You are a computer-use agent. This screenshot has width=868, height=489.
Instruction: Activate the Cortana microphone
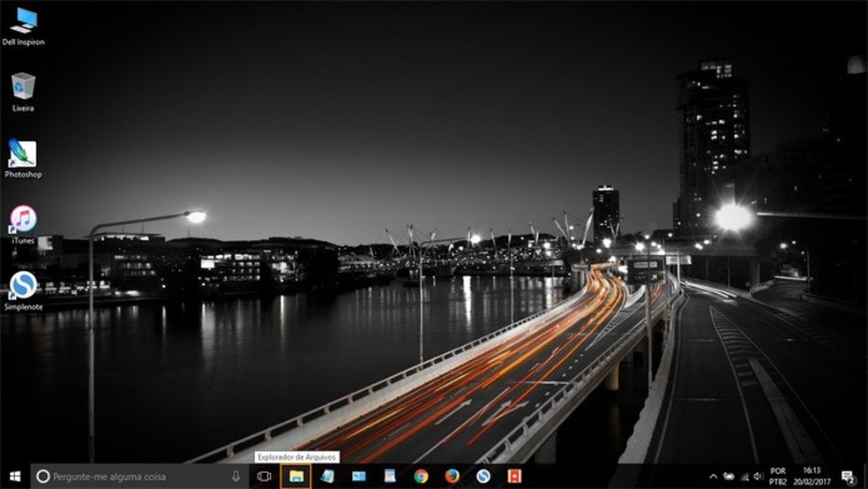pyautogui.click(x=236, y=477)
